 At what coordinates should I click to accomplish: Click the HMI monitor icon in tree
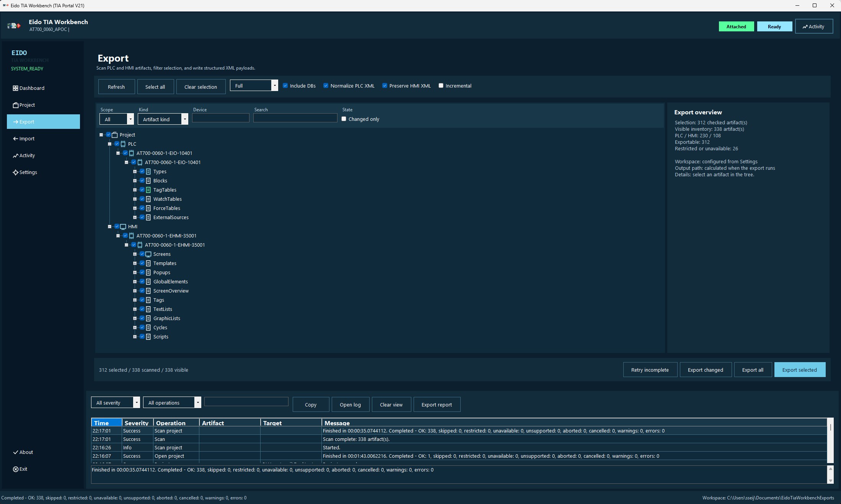(123, 227)
